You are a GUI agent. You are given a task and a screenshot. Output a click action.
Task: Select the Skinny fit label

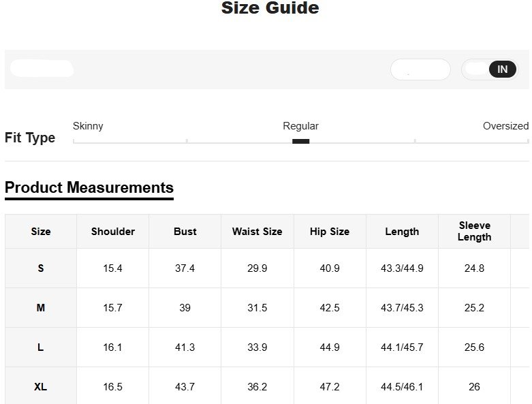coord(88,126)
